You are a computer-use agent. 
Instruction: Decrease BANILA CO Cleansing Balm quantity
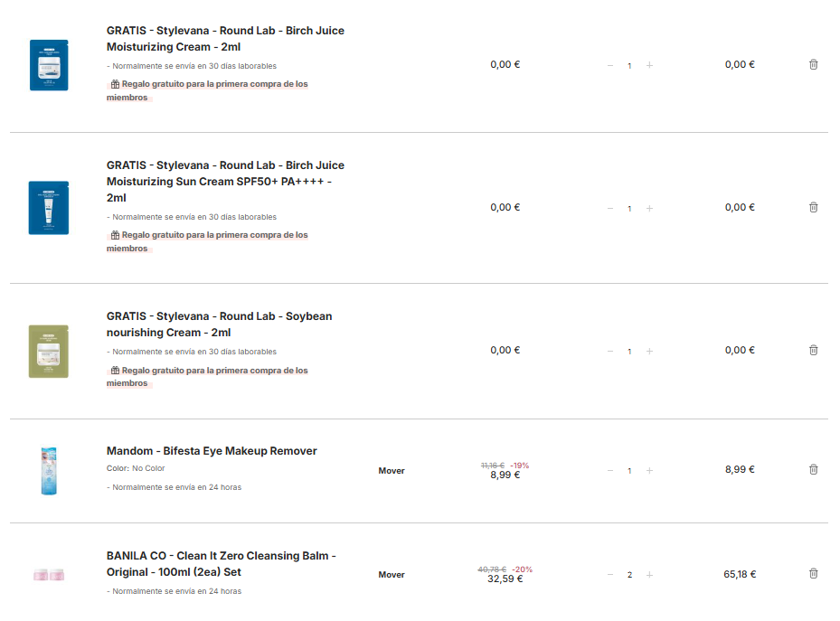coord(610,575)
